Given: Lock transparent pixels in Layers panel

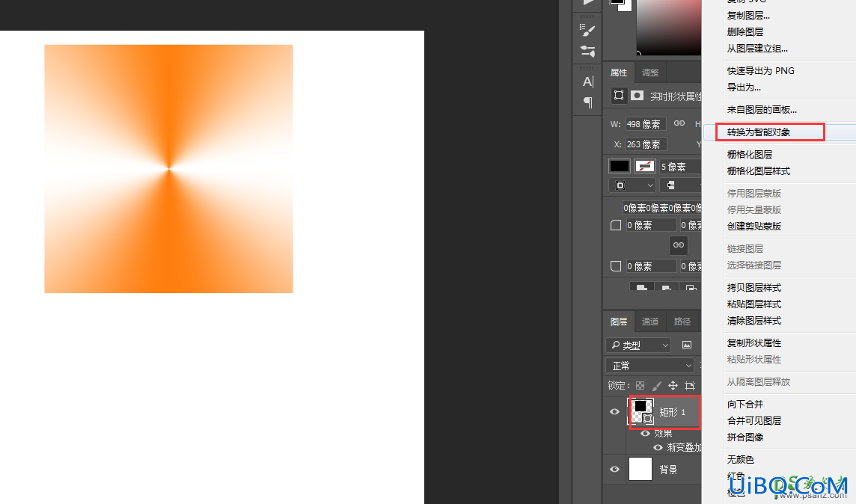Looking at the screenshot, I should coord(641,386).
